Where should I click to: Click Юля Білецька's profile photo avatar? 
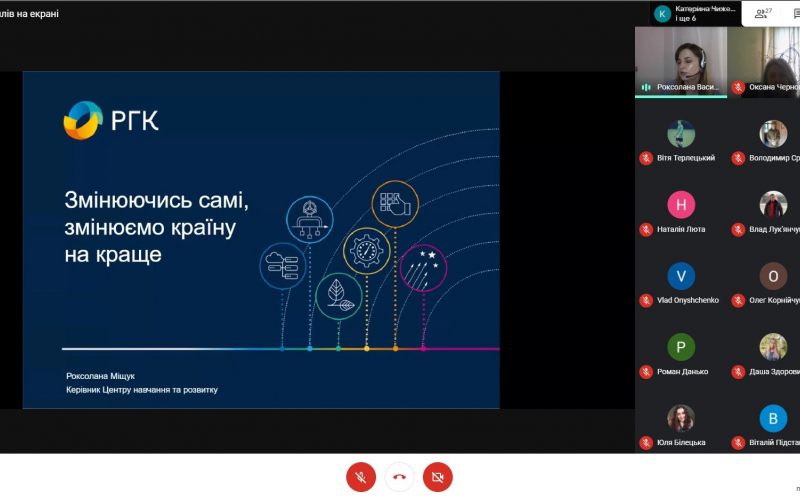tap(681, 418)
